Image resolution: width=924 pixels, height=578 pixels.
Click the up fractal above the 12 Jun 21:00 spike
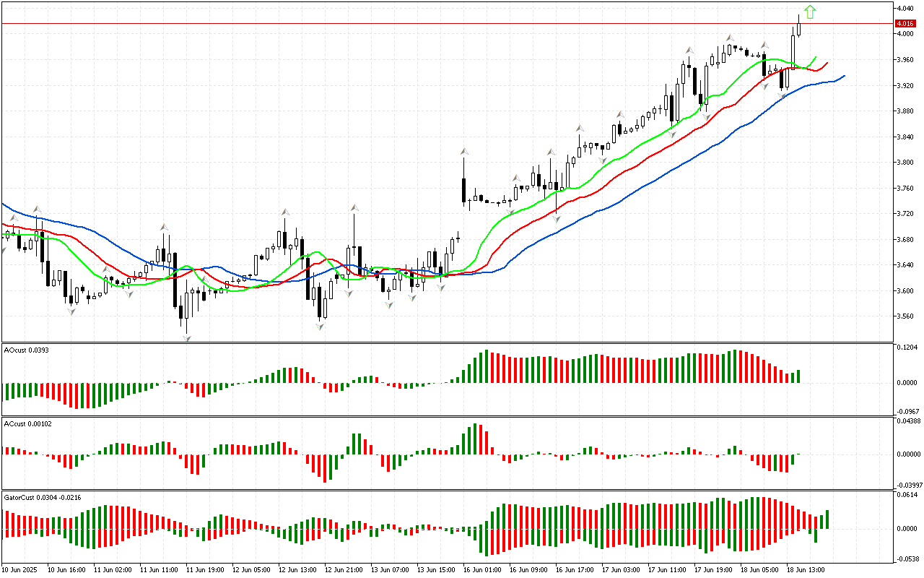[354, 208]
